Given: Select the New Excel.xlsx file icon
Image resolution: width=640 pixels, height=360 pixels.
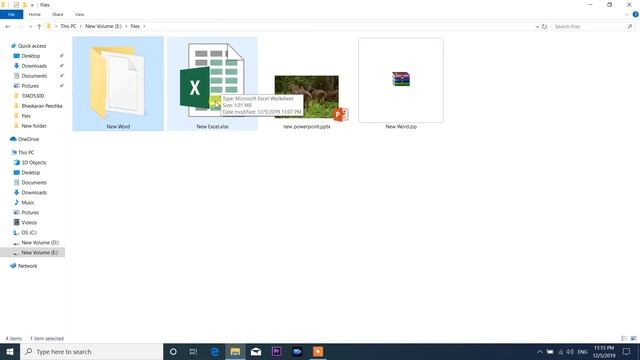Looking at the screenshot, I should tap(212, 80).
